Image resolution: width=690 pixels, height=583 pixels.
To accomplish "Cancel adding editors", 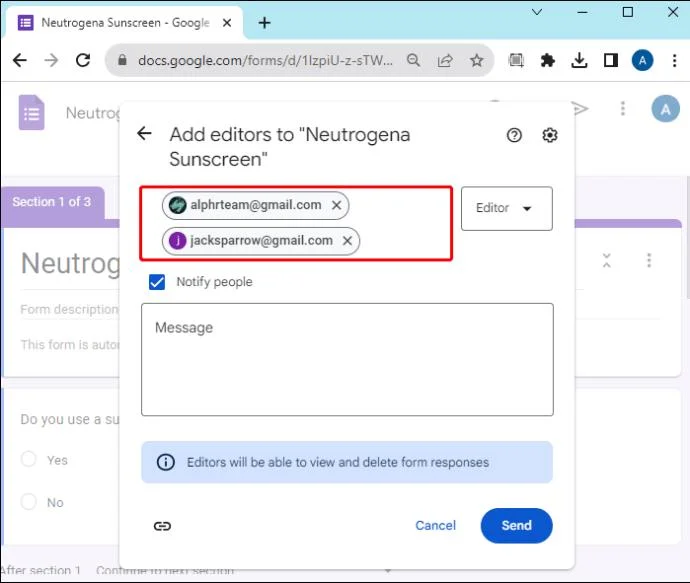I will (x=436, y=525).
